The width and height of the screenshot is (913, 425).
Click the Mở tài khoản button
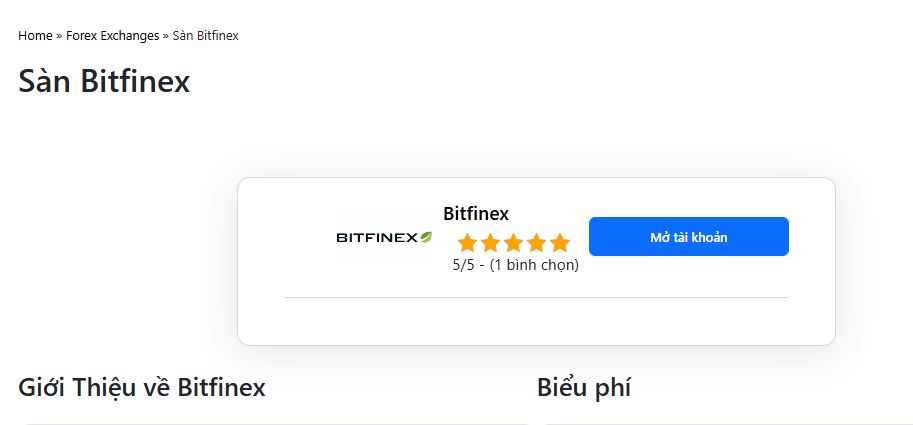(x=689, y=236)
